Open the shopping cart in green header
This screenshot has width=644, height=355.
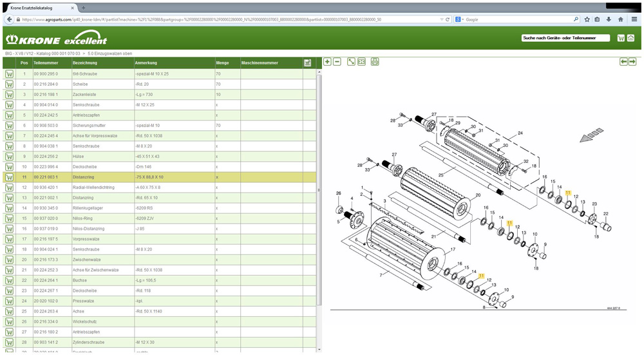621,39
